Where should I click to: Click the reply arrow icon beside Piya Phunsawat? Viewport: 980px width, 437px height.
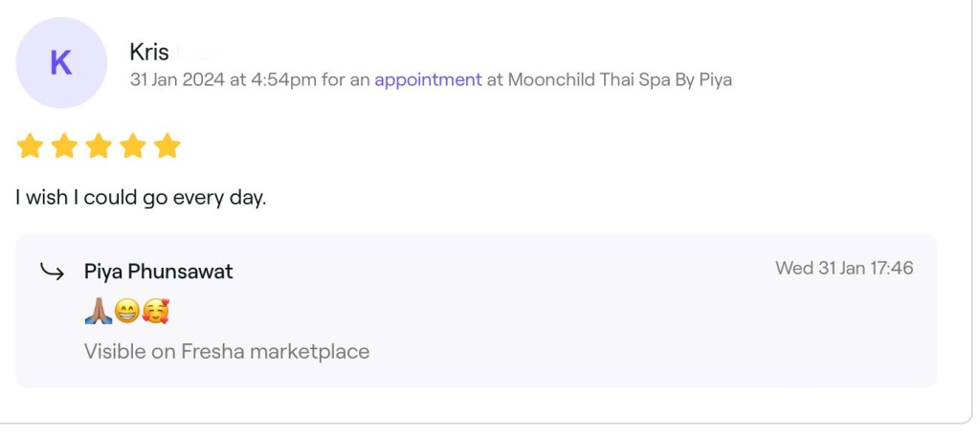tap(52, 272)
